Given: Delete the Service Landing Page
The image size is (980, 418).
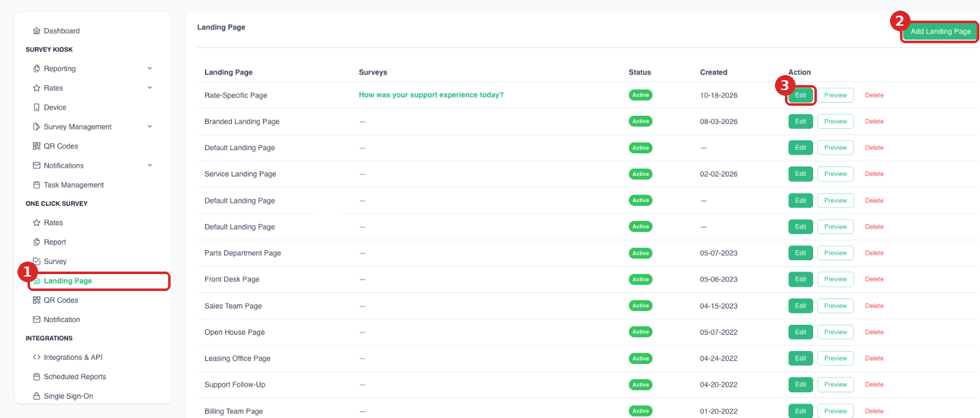Looking at the screenshot, I should 874,174.
